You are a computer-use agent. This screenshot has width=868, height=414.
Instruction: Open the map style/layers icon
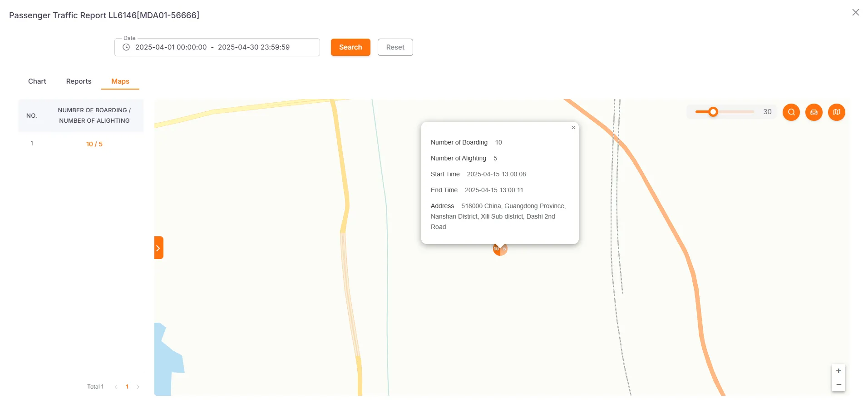(x=837, y=112)
